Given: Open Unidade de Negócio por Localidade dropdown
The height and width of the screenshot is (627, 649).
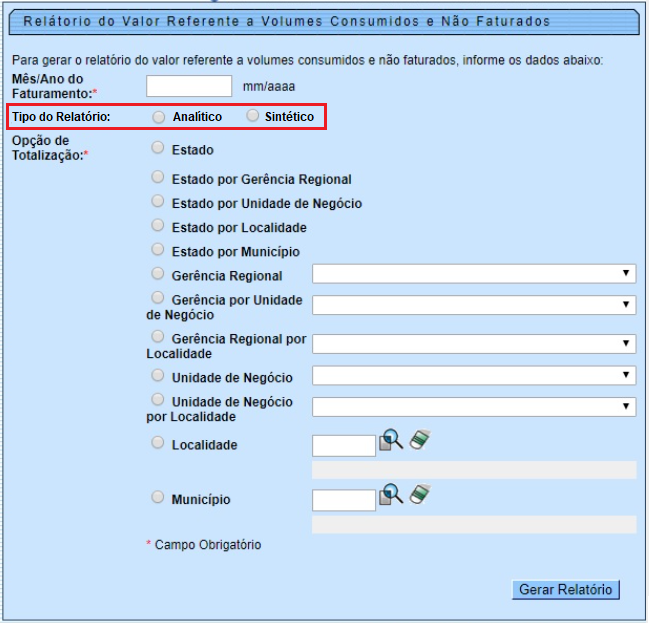Looking at the screenshot, I should tap(474, 407).
